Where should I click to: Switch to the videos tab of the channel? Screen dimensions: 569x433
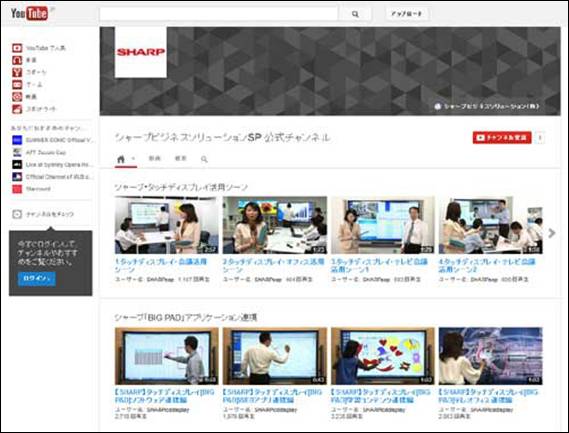155,158
